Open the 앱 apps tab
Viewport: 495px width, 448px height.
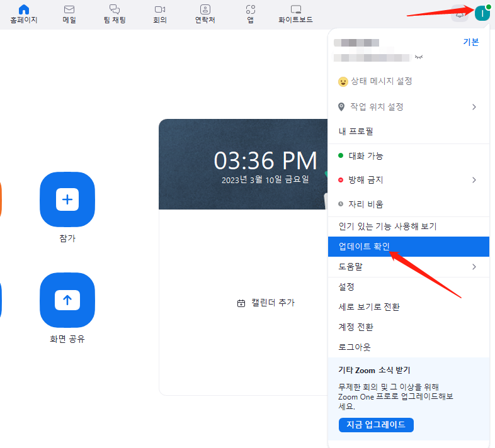[251, 14]
